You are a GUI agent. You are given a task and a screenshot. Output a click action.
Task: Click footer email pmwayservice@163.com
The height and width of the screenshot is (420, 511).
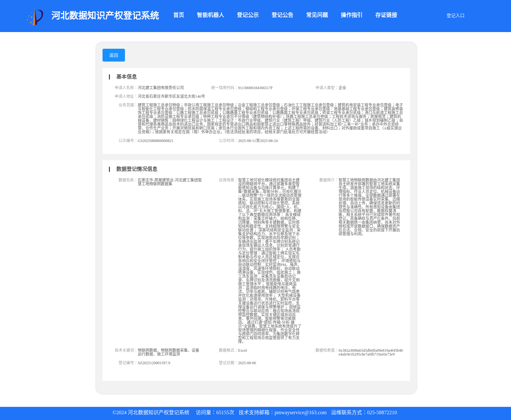pos(301,413)
